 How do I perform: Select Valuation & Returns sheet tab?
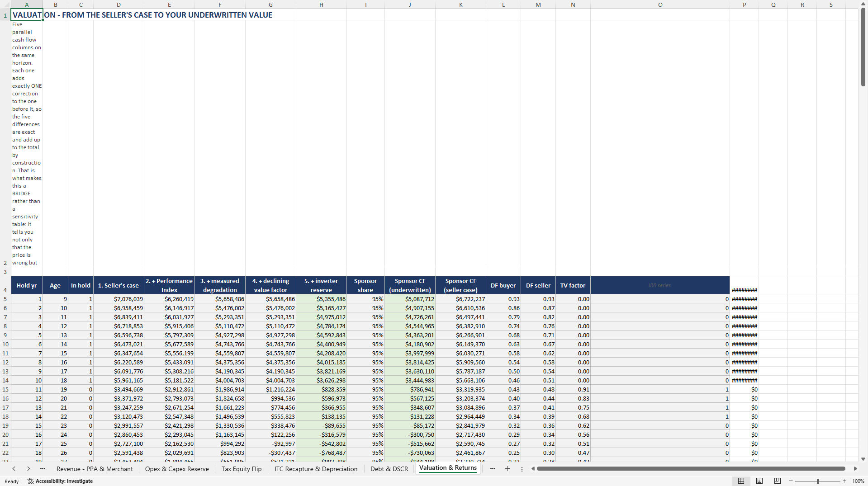448,468
